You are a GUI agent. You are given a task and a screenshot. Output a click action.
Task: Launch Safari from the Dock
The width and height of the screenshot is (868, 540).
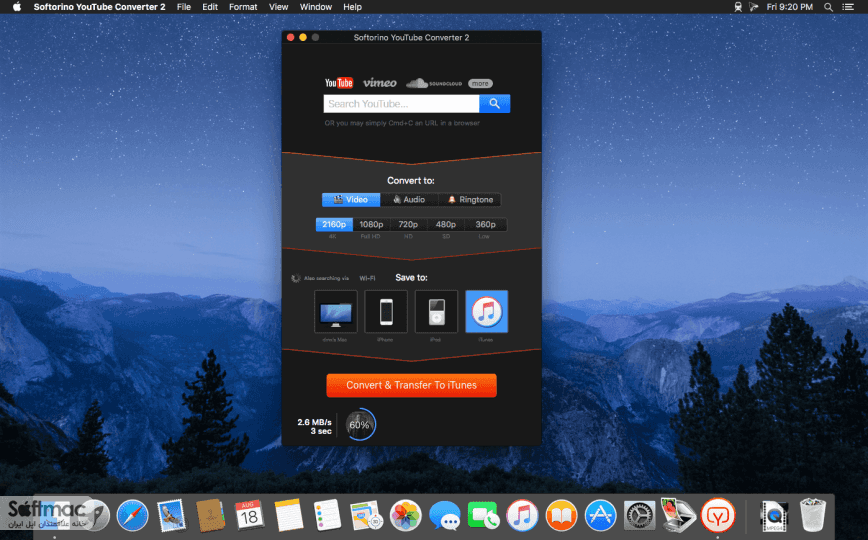pyautogui.click(x=132, y=516)
